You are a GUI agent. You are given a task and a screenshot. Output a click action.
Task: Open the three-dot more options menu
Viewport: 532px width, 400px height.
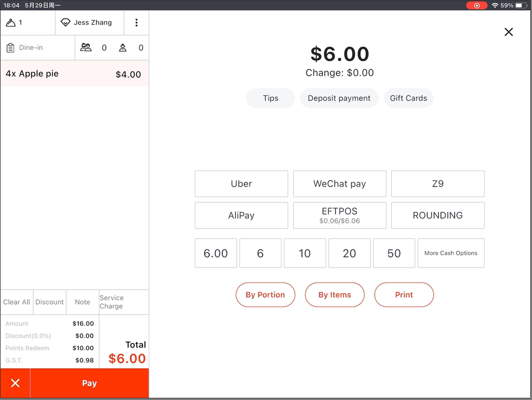coord(136,23)
